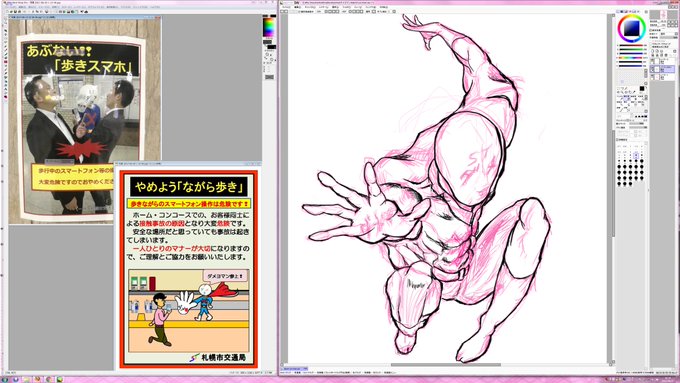The width and height of the screenshot is (680, 383).
Task: Toggle visibility of the top SAI layer
Action: point(652,60)
